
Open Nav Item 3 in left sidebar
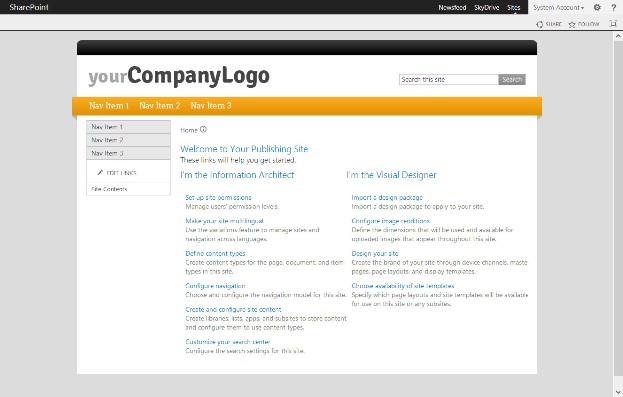coord(128,153)
